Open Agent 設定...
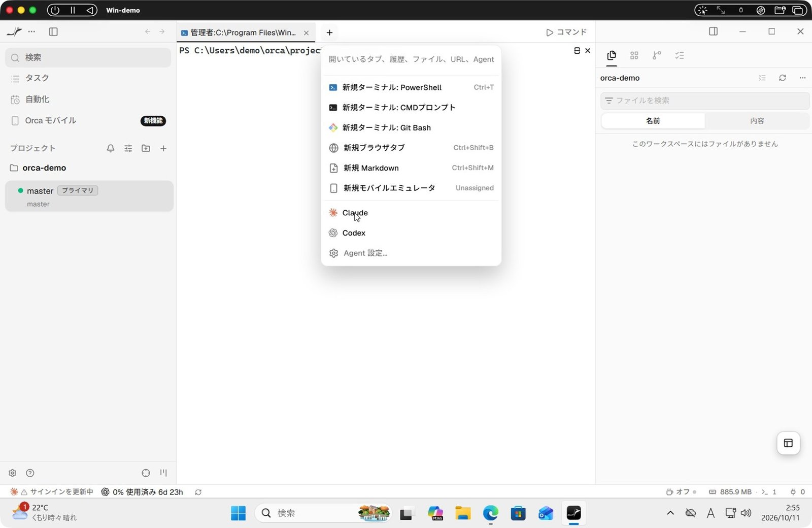The width and height of the screenshot is (812, 528). coord(411,253)
